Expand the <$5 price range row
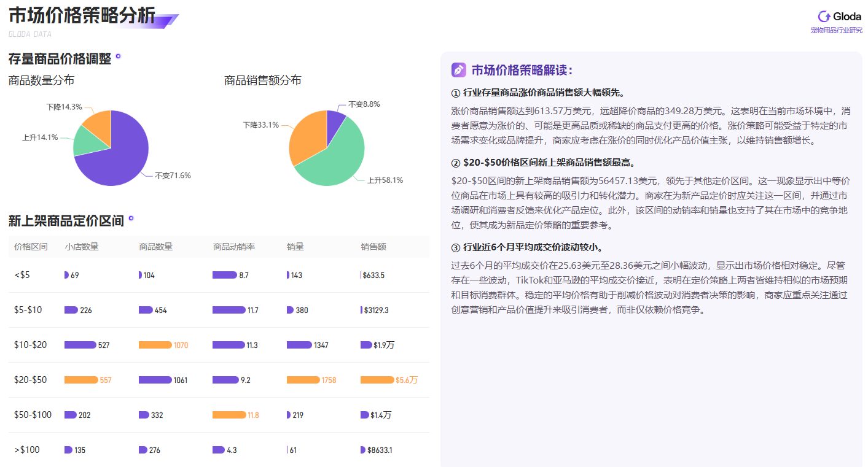This screenshot has width=868, height=467. pos(22,275)
